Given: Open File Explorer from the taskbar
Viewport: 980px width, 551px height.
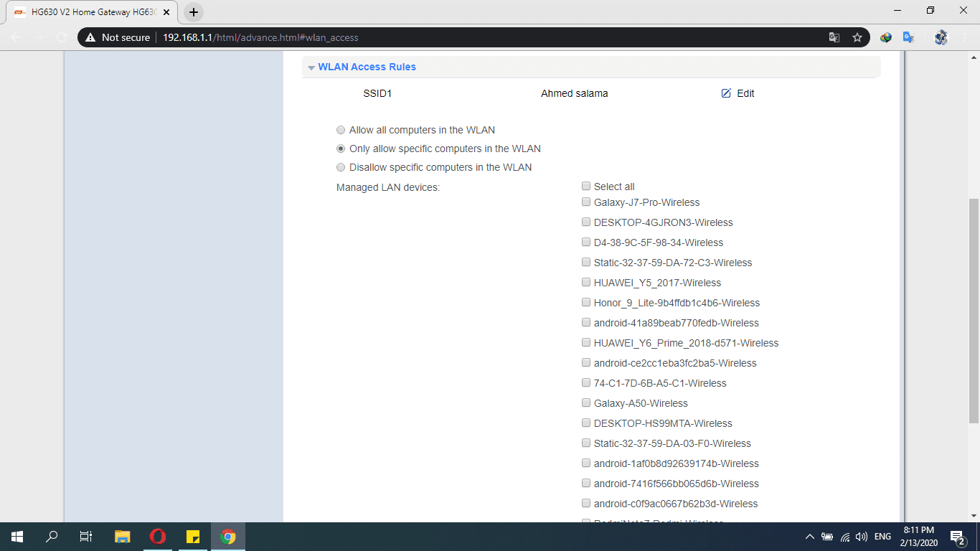Looking at the screenshot, I should (123, 537).
